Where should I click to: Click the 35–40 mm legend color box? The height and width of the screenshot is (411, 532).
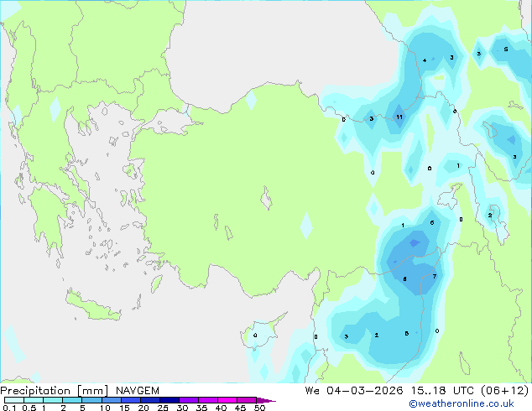pos(208,400)
